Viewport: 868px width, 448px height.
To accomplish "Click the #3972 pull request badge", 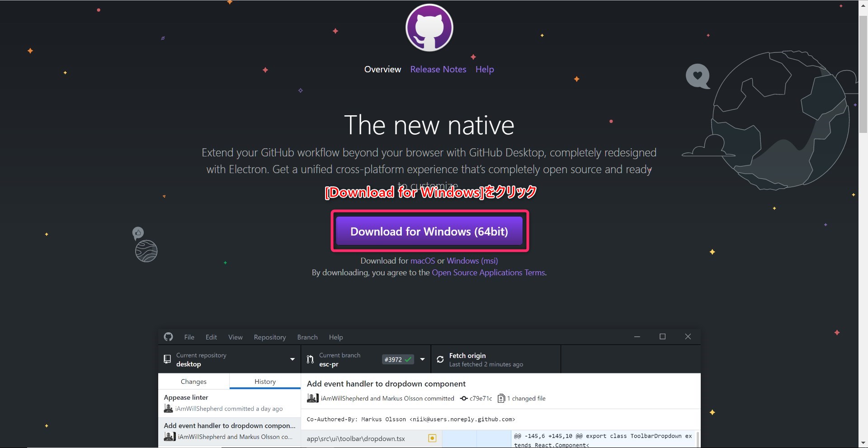I will click(397, 359).
